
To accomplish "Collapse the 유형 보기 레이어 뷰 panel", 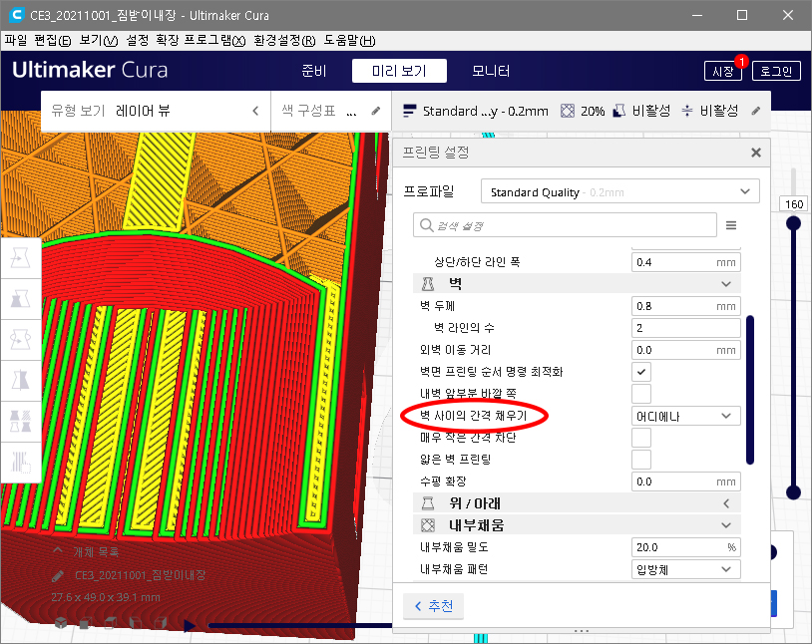I will point(255,111).
